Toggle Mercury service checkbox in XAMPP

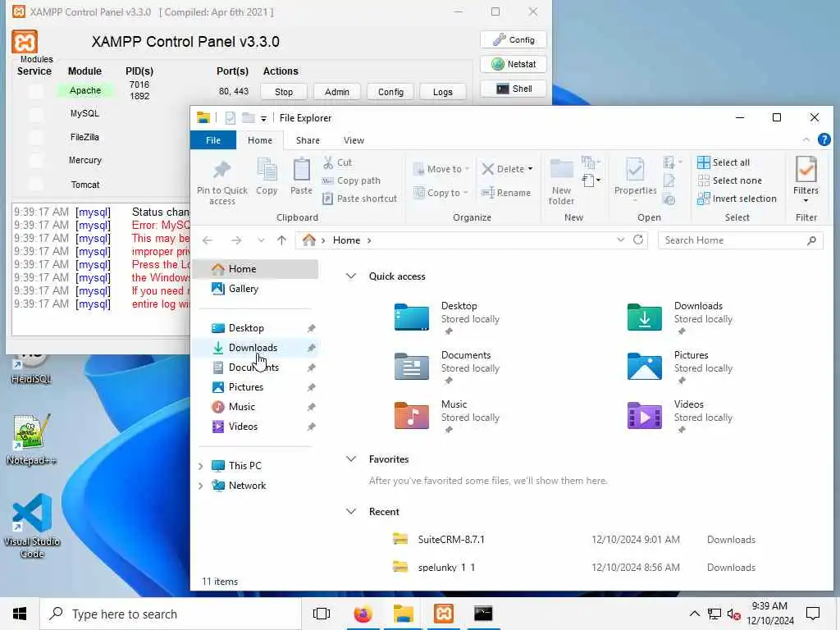[36, 161]
